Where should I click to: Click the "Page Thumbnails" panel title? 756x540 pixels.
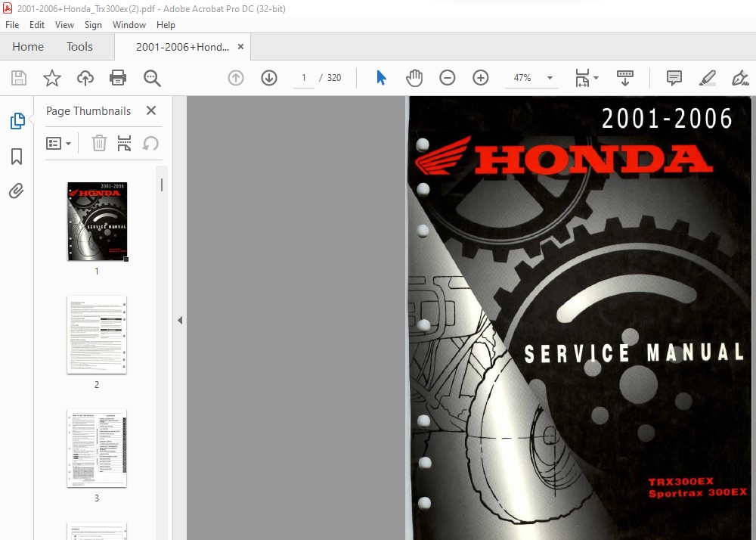click(88, 111)
